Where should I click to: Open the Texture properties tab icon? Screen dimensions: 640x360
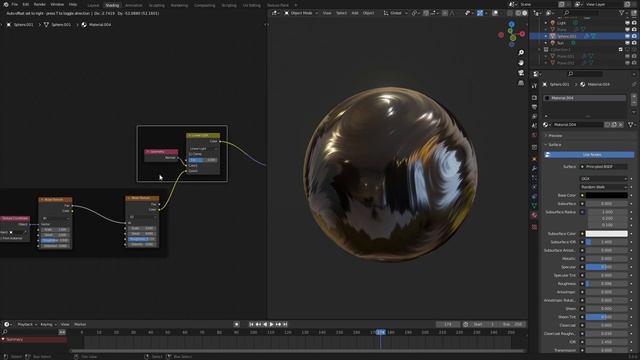pos(534,227)
